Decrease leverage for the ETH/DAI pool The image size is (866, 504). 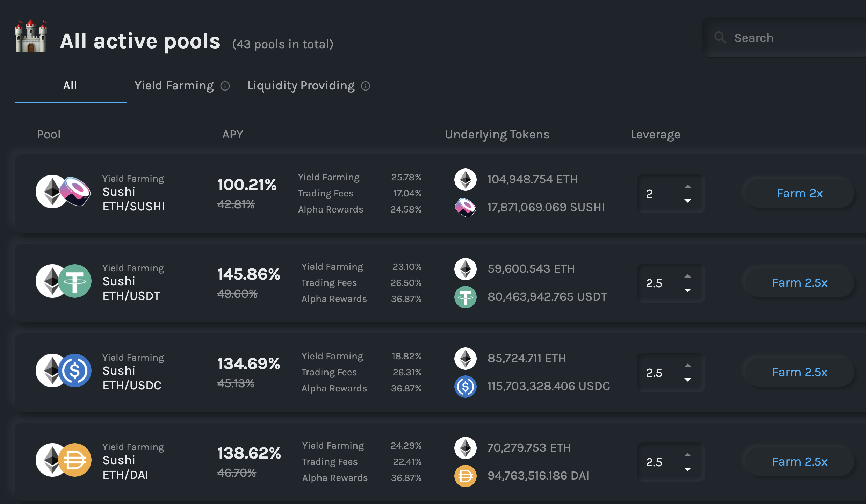point(688,469)
